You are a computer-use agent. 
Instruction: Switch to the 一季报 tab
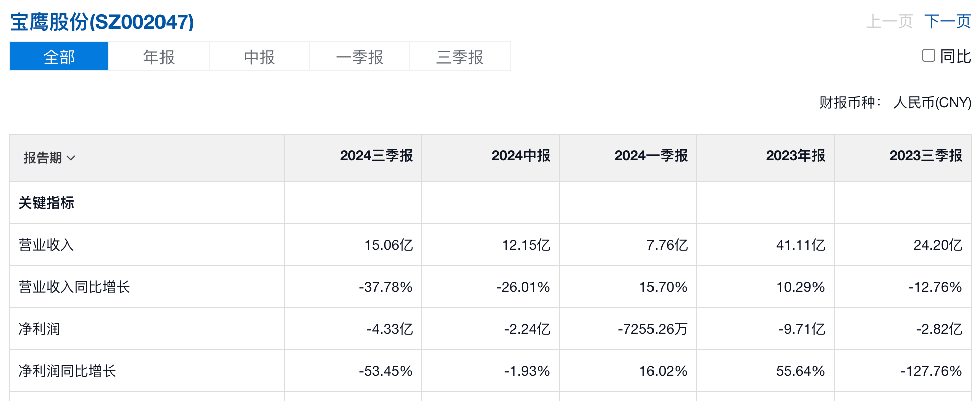[360, 57]
